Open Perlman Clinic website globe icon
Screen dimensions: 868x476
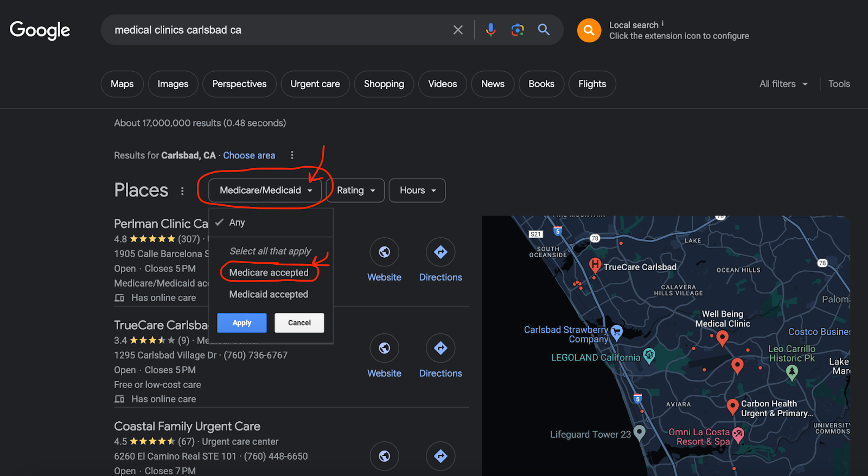[x=384, y=252]
